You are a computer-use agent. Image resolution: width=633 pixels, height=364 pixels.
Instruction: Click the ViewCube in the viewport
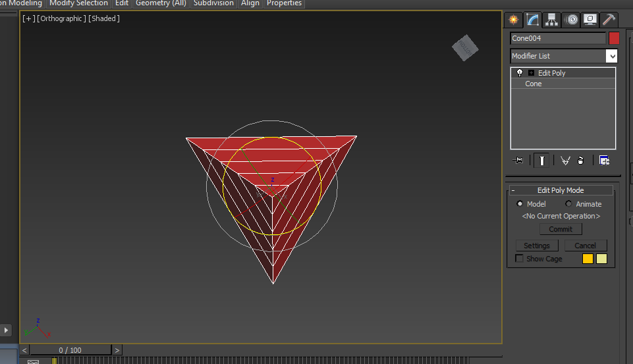pos(465,47)
